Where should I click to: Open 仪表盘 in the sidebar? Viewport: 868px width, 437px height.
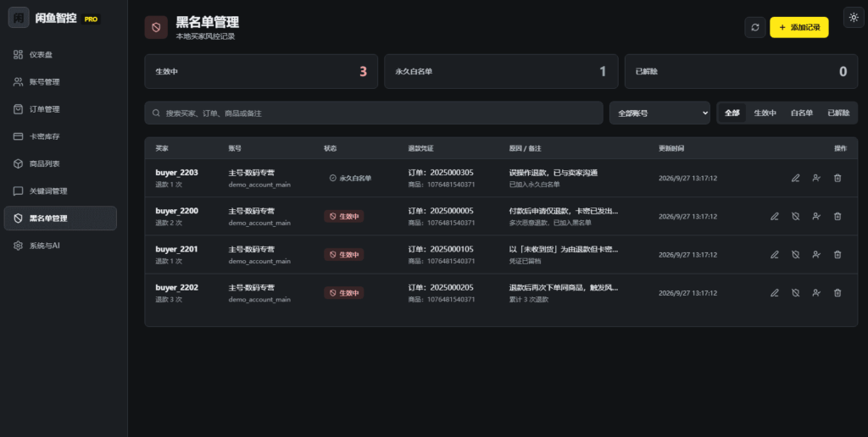coord(60,55)
